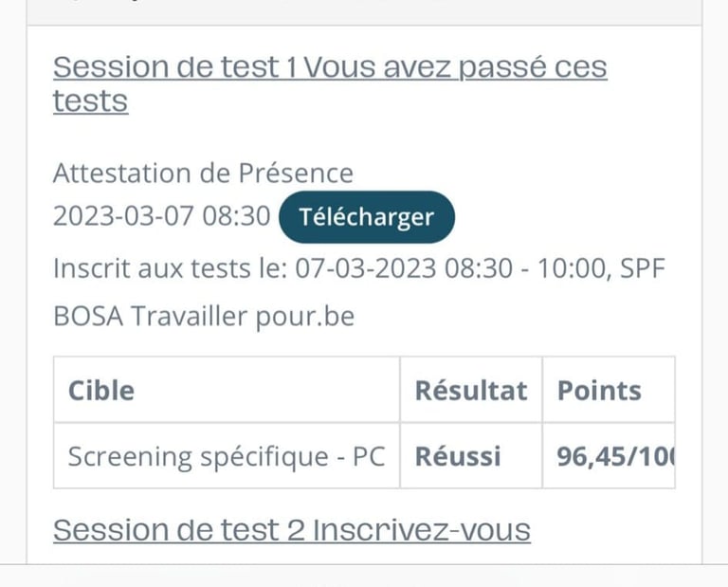The width and height of the screenshot is (728, 587).
Task: Select the Cible column header
Action: [101, 391]
